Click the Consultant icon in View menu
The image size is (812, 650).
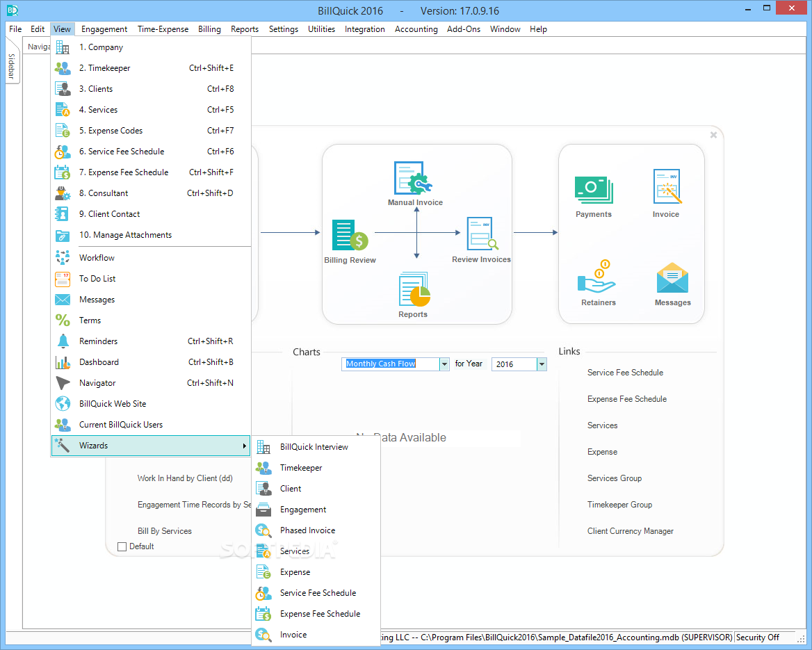tap(63, 193)
